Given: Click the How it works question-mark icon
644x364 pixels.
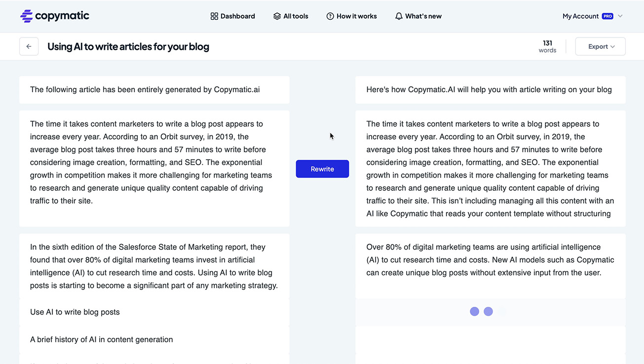Looking at the screenshot, I should (329, 16).
